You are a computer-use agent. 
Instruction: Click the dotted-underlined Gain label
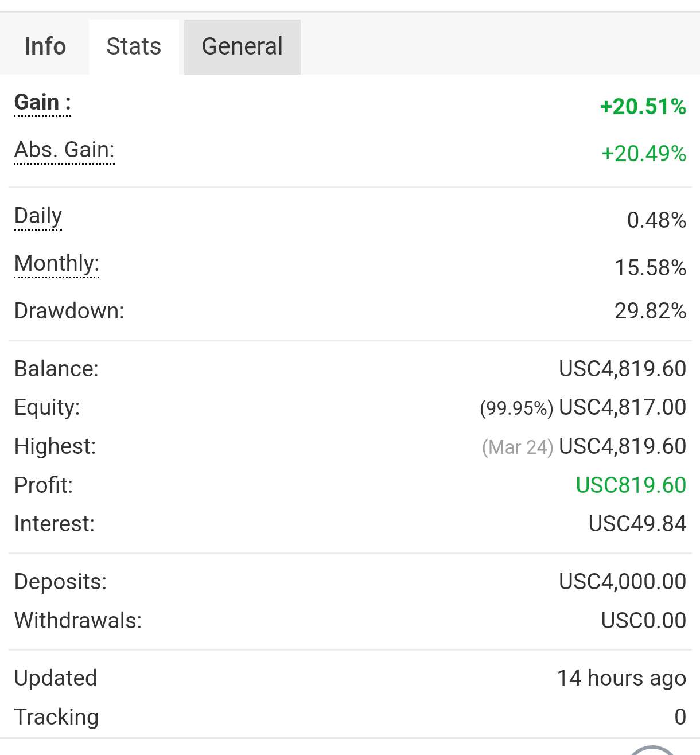point(42,103)
